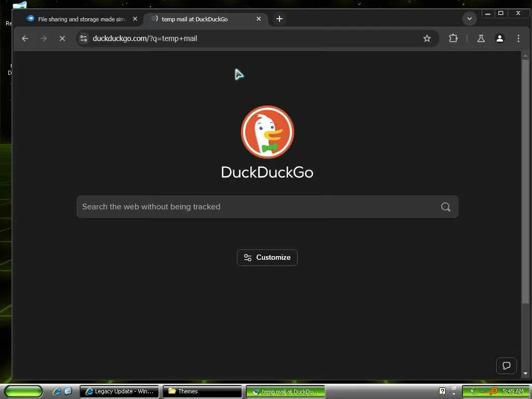Stop loading the page
The width and height of the screenshot is (532, 399).
click(x=62, y=38)
